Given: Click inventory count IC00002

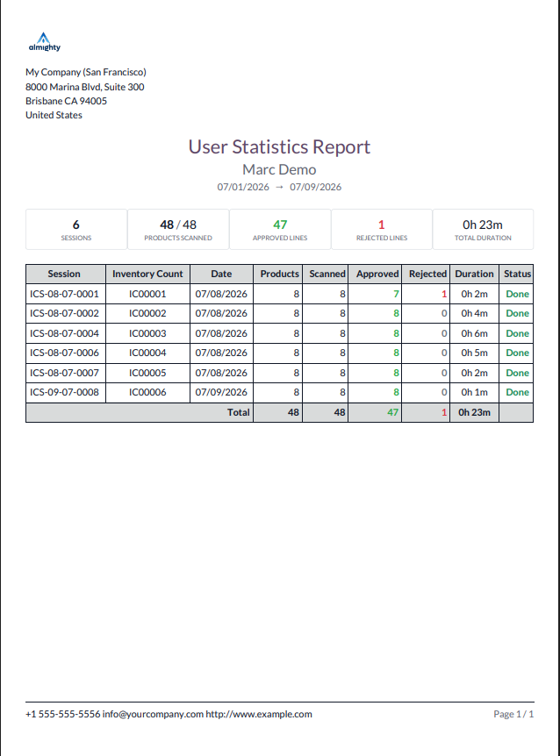Looking at the screenshot, I should coord(147,313).
